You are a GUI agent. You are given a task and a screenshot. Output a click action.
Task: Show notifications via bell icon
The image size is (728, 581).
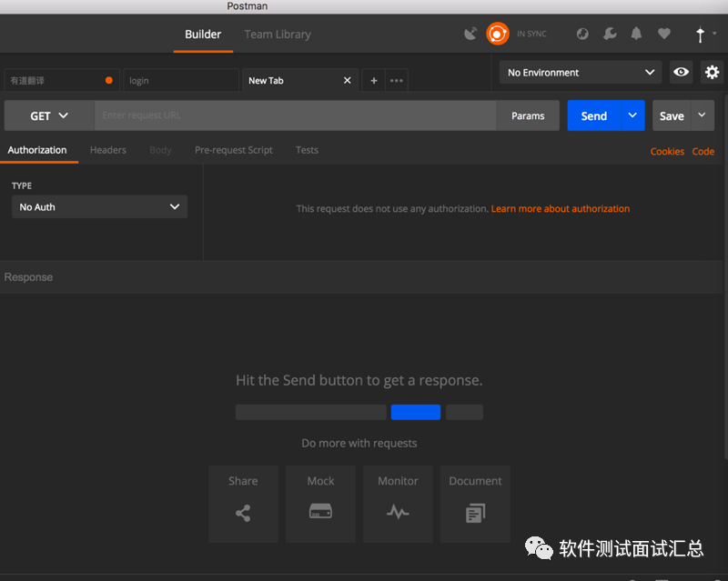tap(636, 34)
